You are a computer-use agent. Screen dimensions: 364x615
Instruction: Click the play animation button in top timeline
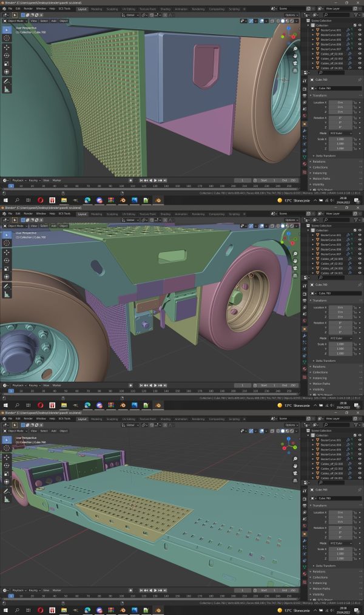tap(155, 180)
